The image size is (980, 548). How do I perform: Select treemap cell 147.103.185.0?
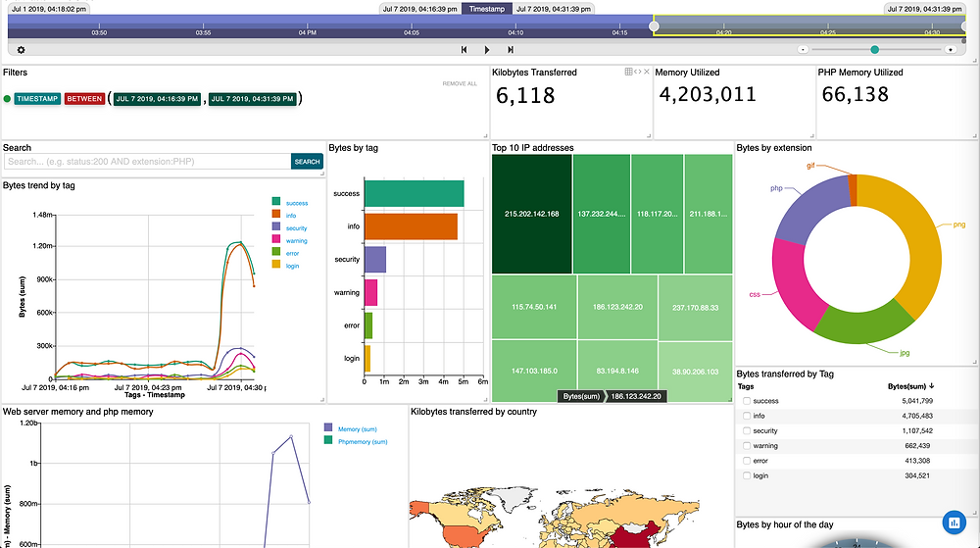(x=534, y=371)
